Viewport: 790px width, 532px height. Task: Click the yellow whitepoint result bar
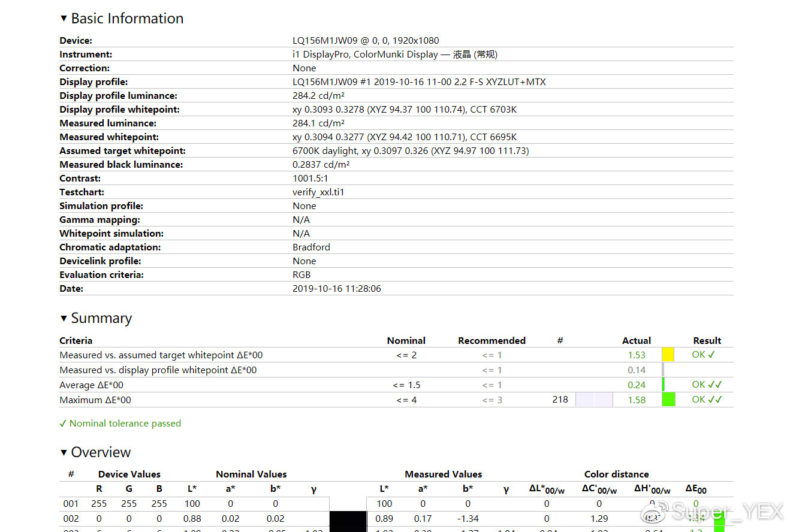(668, 355)
